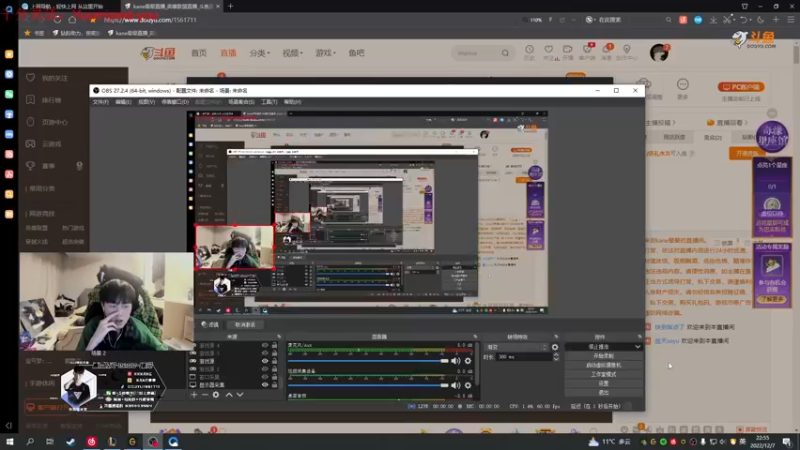Open OBS 设置 button
Screen dimensions: 800x450
[x=604, y=384]
